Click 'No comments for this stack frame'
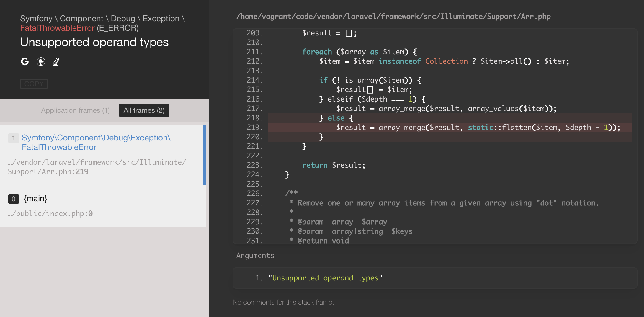Screen dimensions: 644x317 283,302
